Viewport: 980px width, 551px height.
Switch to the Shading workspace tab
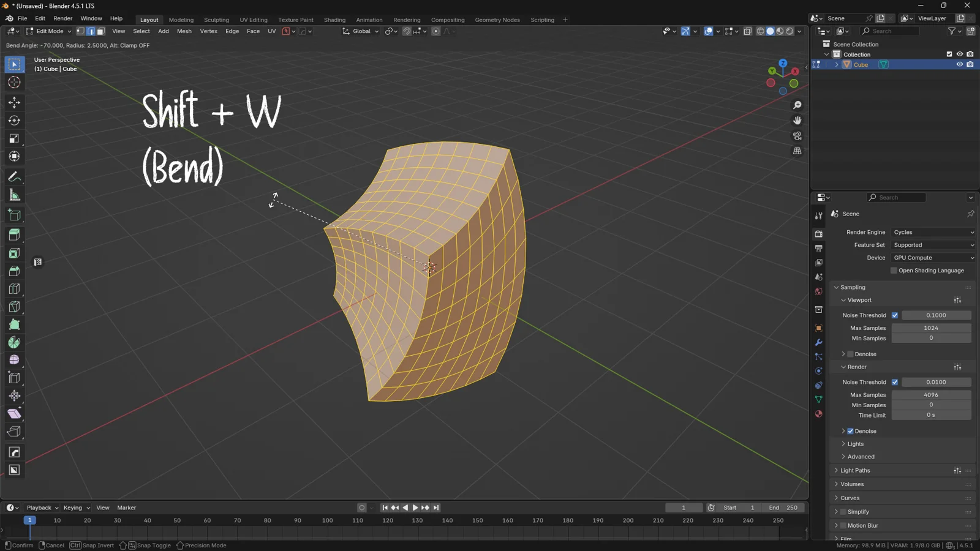[x=334, y=20]
